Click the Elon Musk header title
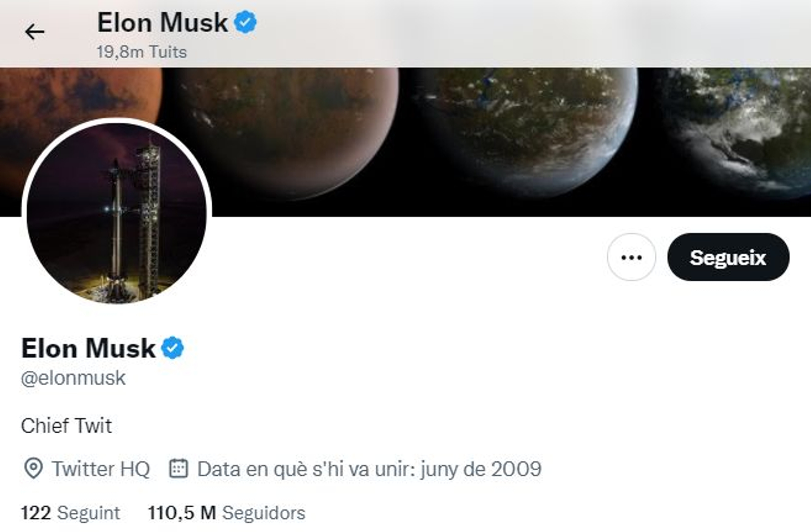Viewport: 811px width, 532px height. point(162,21)
